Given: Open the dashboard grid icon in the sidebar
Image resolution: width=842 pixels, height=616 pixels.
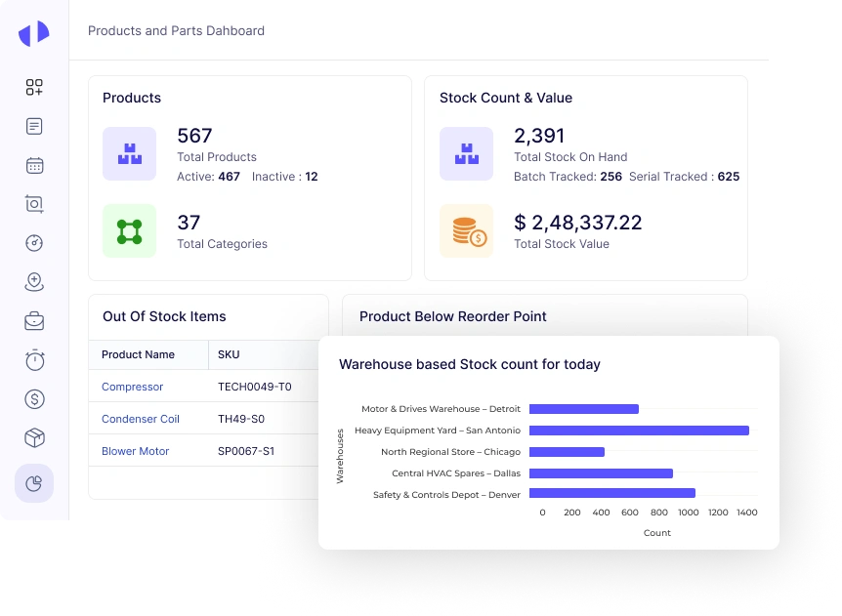Looking at the screenshot, I should [34, 87].
